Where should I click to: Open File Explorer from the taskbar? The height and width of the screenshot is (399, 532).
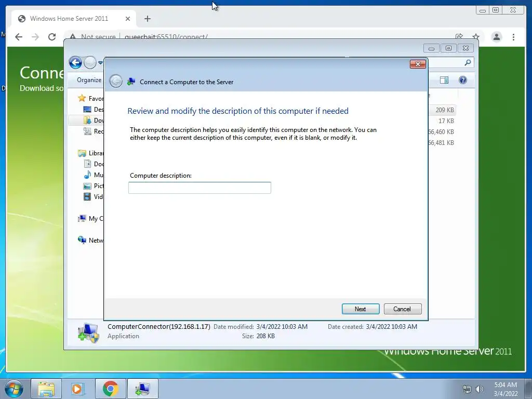coord(46,389)
